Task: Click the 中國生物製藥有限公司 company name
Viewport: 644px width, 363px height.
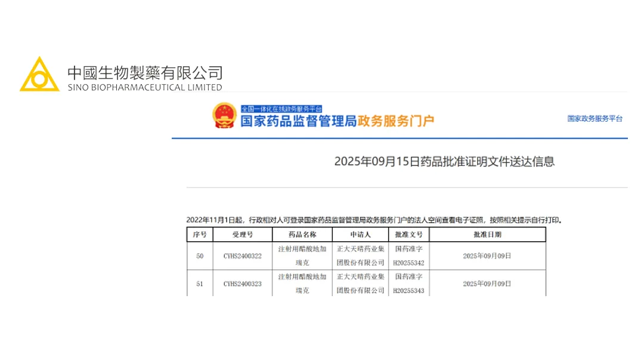Action: coord(145,73)
